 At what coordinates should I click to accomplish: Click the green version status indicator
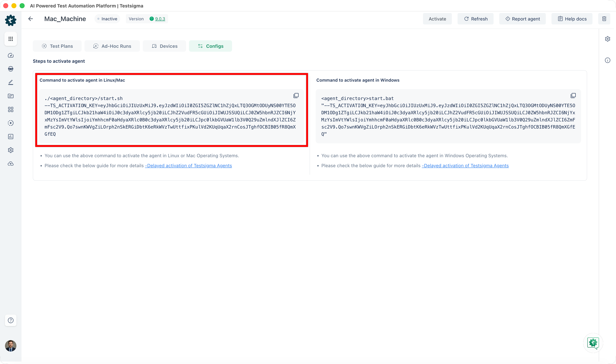tap(152, 19)
